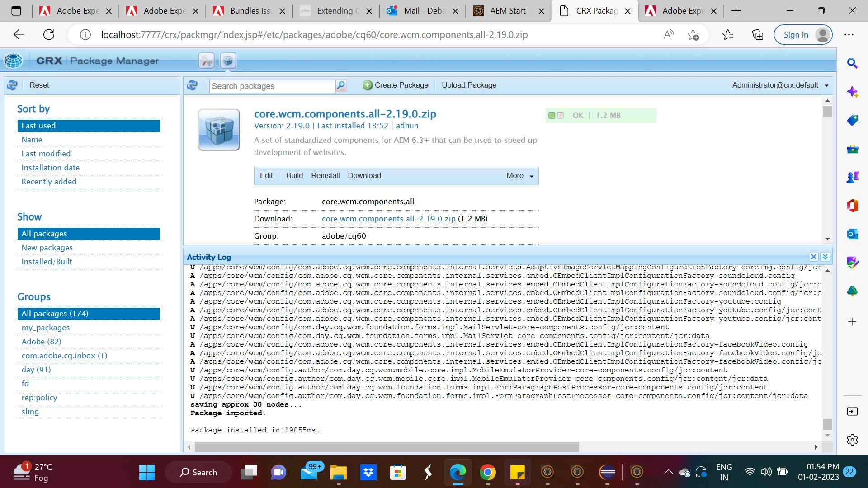The image size is (868, 488).
Task: Download core.wcm.components.all-2.19.0.zip link
Action: pos(388,219)
